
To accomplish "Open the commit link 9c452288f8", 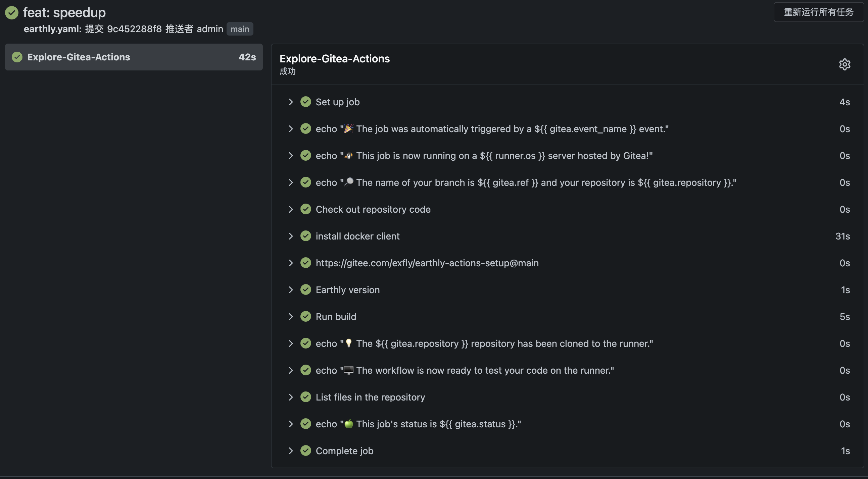I will pyautogui.click(x=135, y=29).
